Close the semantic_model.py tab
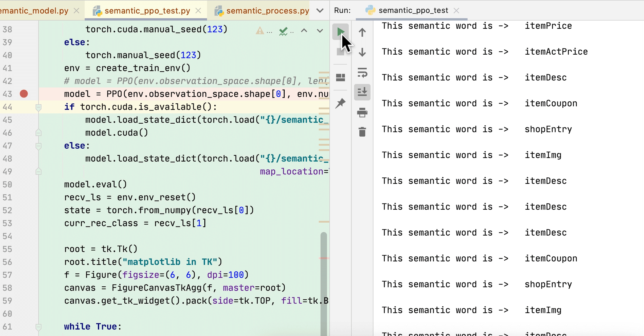This screenshot has height=336, width=644. coord(76,11)
